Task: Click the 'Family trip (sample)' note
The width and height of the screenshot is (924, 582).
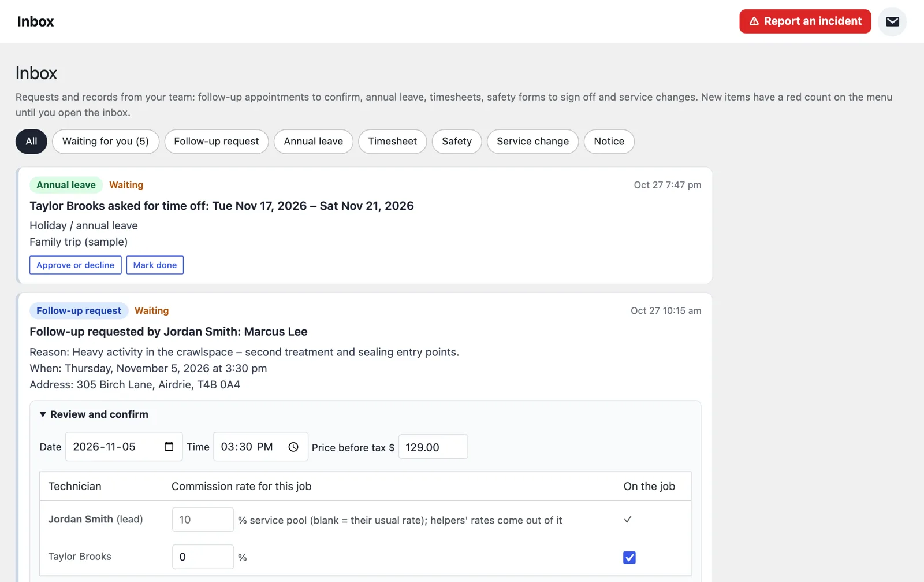Action: [x=79, y=242]
